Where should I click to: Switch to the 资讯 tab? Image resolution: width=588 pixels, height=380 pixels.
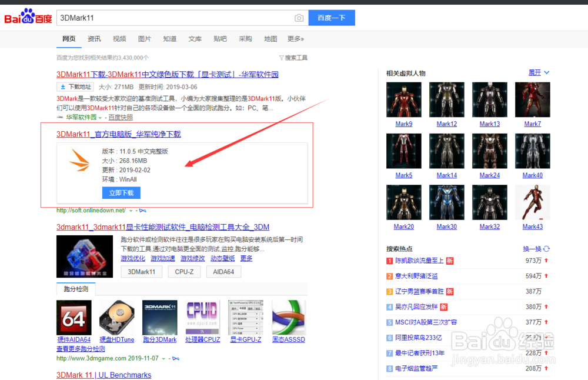94,39
